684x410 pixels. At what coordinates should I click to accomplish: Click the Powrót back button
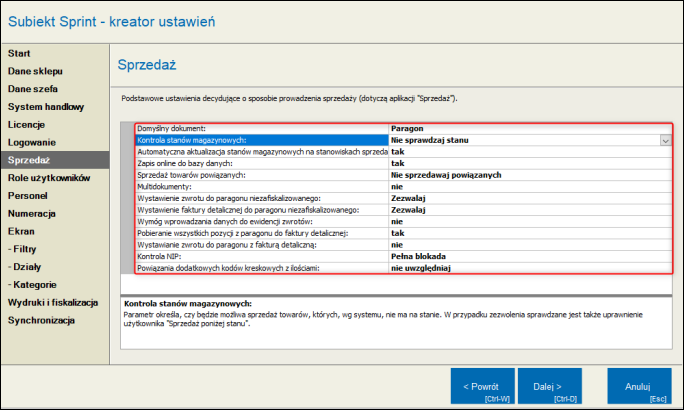point(482,386)
